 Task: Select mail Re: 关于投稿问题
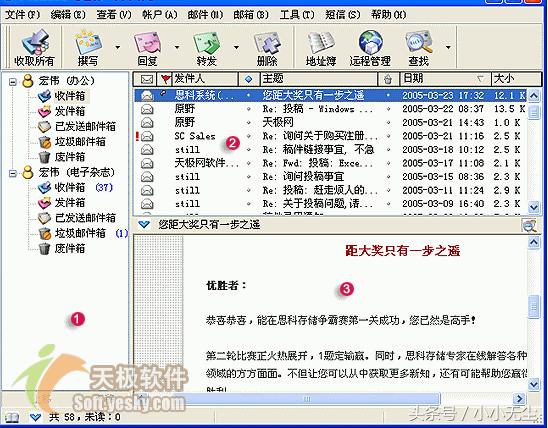point(330,204)
